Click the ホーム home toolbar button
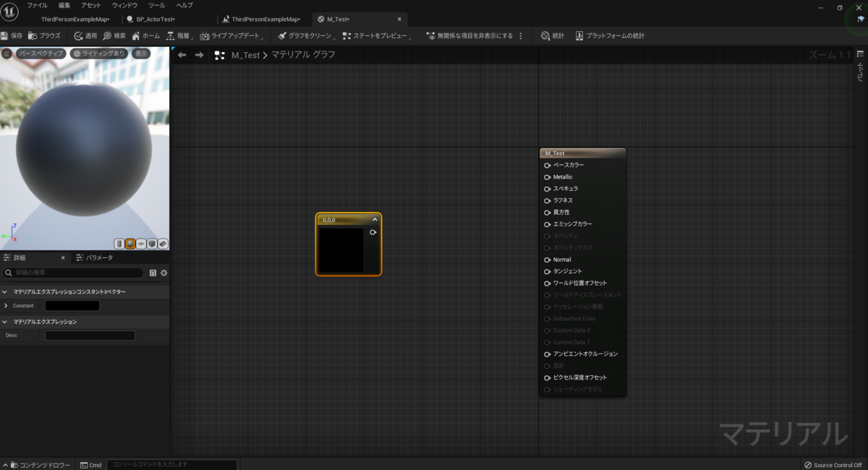868x470 pixels. [x=146, y=35]
